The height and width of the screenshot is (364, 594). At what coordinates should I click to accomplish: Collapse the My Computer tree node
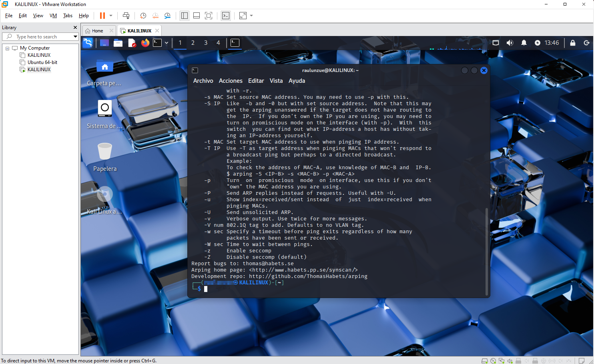coord(7,48)
